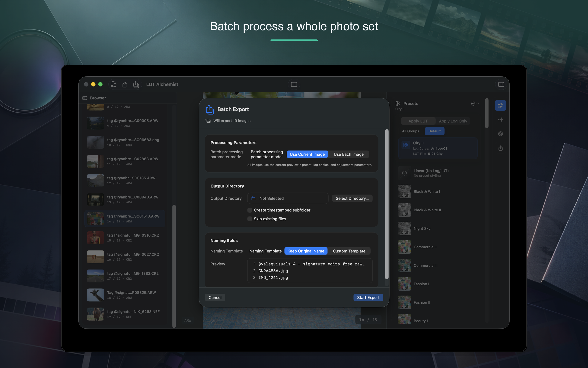Screen dimensions: 588x368
Task: Click preview filename IMG_4261.jpg
Action: [x=273, y=277]
